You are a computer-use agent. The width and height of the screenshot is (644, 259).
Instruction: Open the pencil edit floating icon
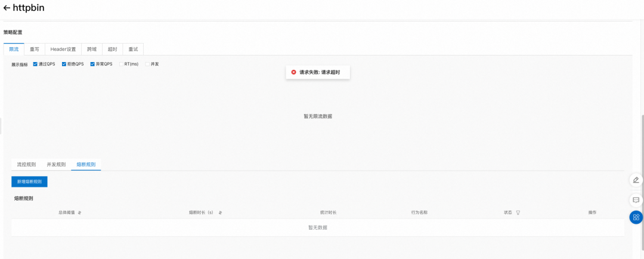pyautogui.click(x=636, y=180)
